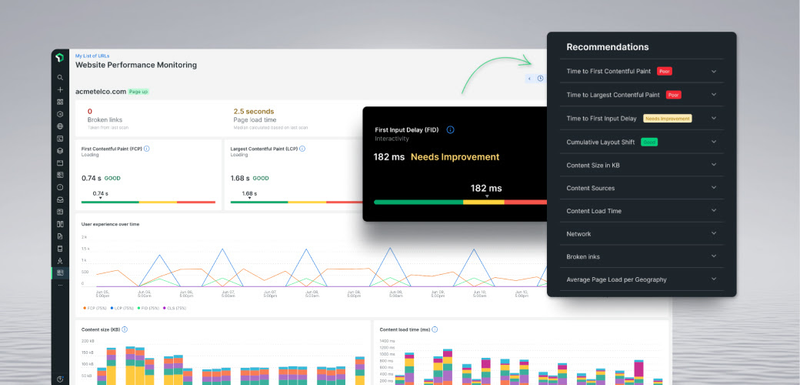
Task: Click the FID gauge bar's yellow segment
Action: pyautogui.click(x=484, y=202)
